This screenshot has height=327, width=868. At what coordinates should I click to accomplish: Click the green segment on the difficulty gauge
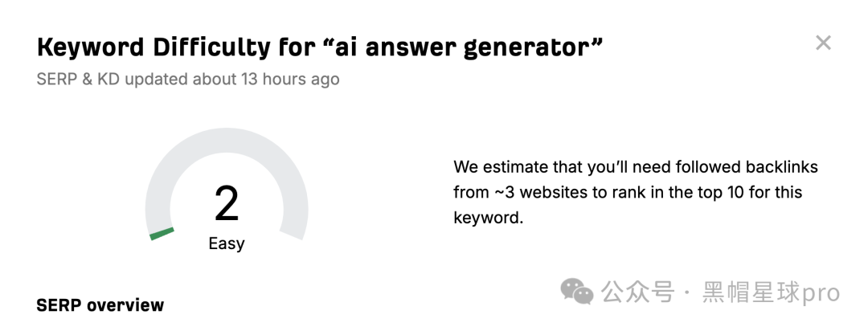tap(162, 234)
